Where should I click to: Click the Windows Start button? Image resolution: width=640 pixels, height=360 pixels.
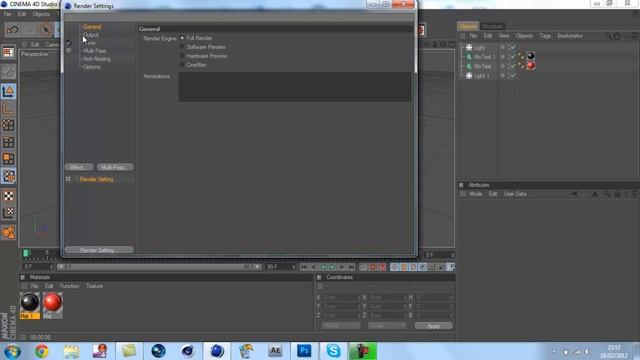12,351
